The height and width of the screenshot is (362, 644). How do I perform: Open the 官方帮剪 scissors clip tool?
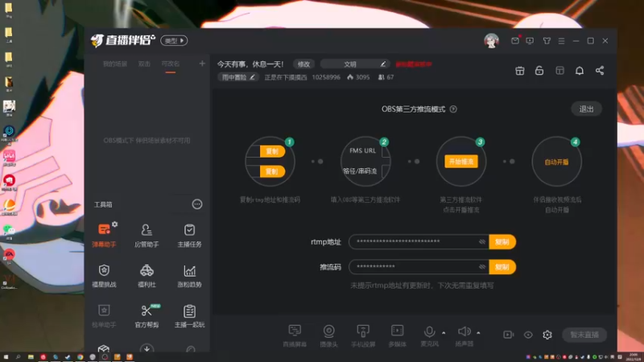tap(147, 315)
